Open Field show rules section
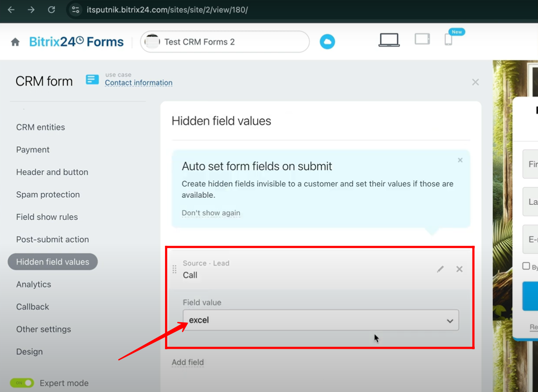538x392 pixels. click(47, 217)
